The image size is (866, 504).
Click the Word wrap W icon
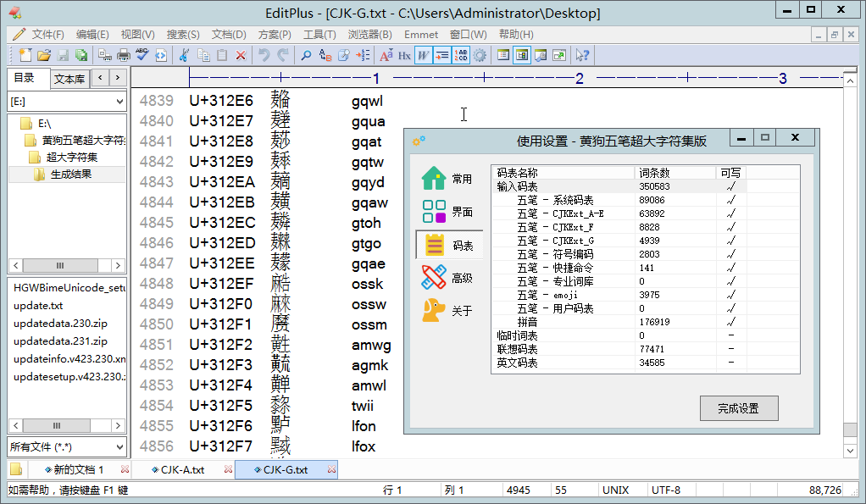coord(423,55)
